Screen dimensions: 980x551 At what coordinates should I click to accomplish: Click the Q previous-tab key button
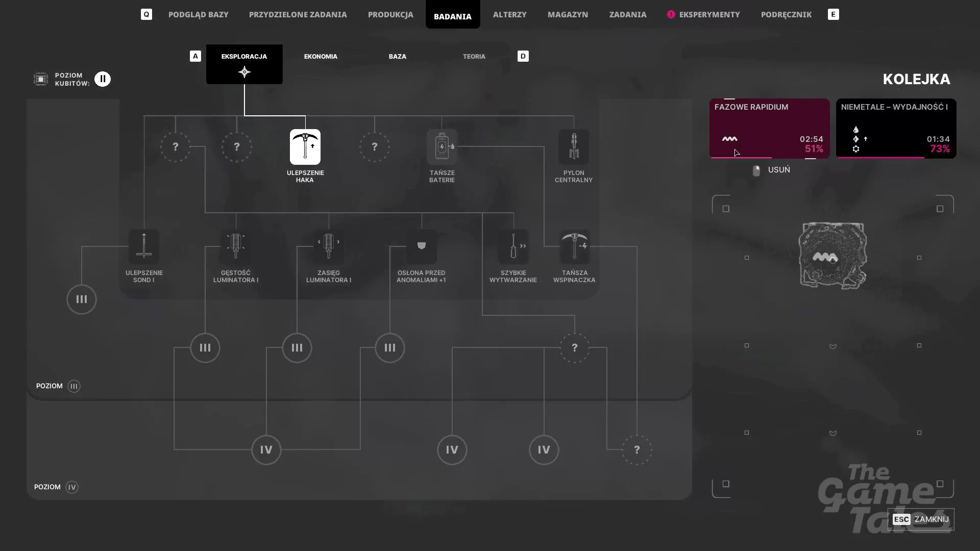[146, 14]
